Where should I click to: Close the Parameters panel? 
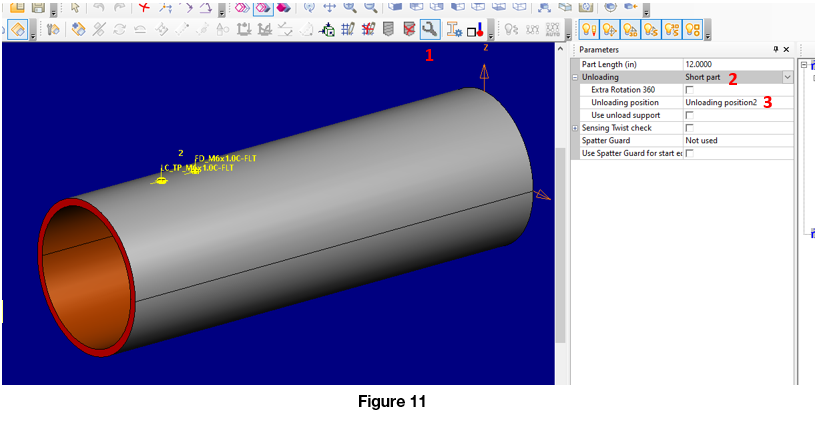point(786,49)
